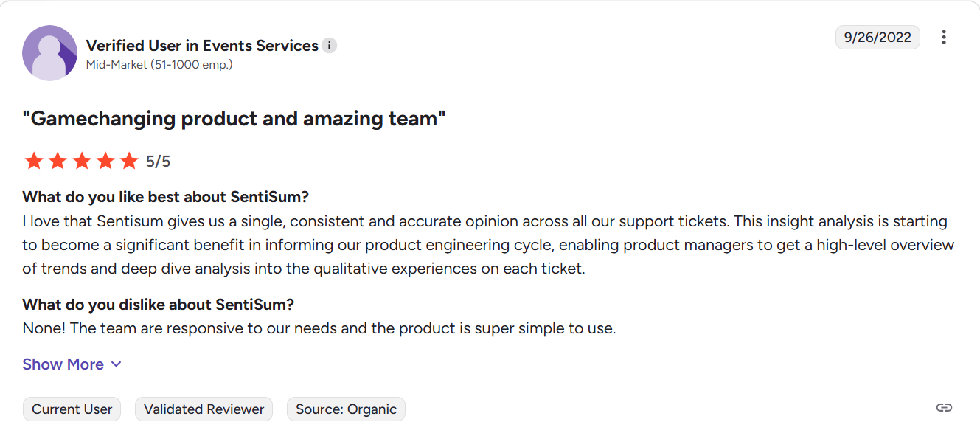The image size is (980, 436).
Task: Click the second red rating star
Action: (58, 161)
